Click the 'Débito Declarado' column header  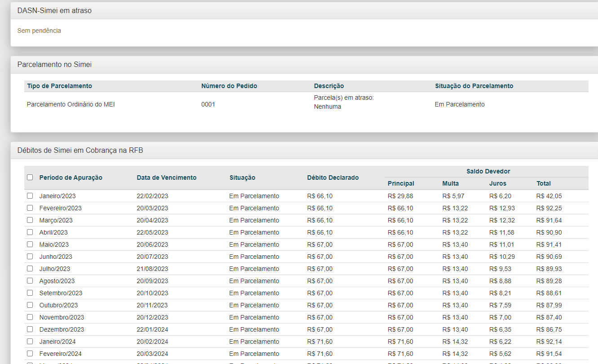[333, 178]
